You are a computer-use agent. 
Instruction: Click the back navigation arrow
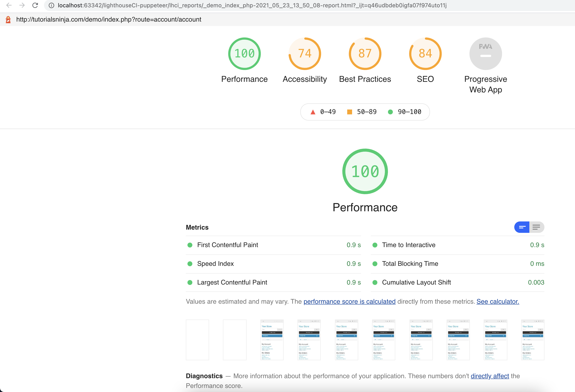(9, 5)
